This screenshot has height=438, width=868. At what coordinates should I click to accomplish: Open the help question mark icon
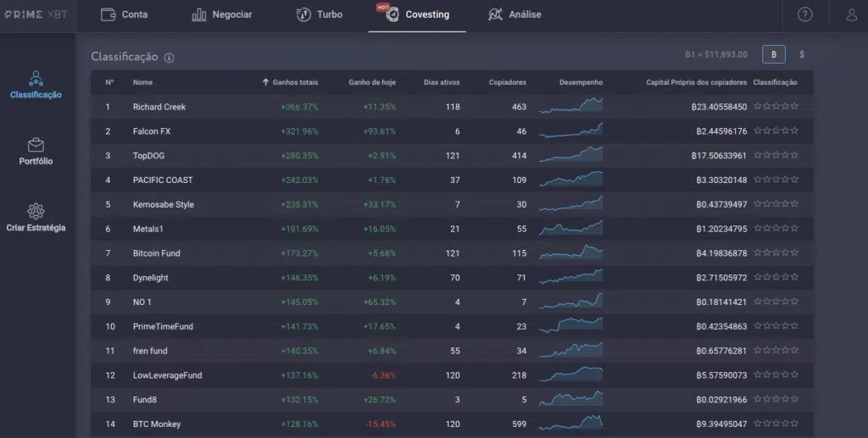click(805, 14)
